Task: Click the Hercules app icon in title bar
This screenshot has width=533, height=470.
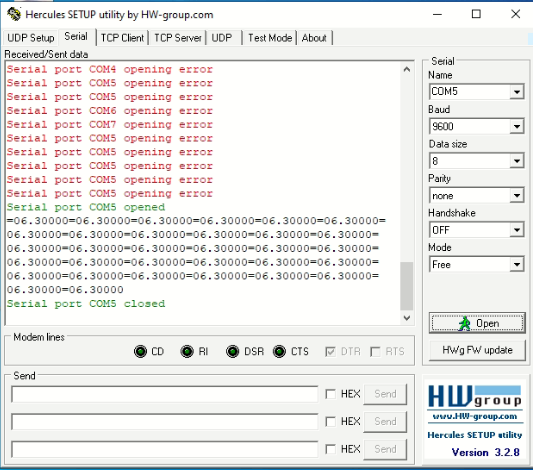Action: coord(14,15)
